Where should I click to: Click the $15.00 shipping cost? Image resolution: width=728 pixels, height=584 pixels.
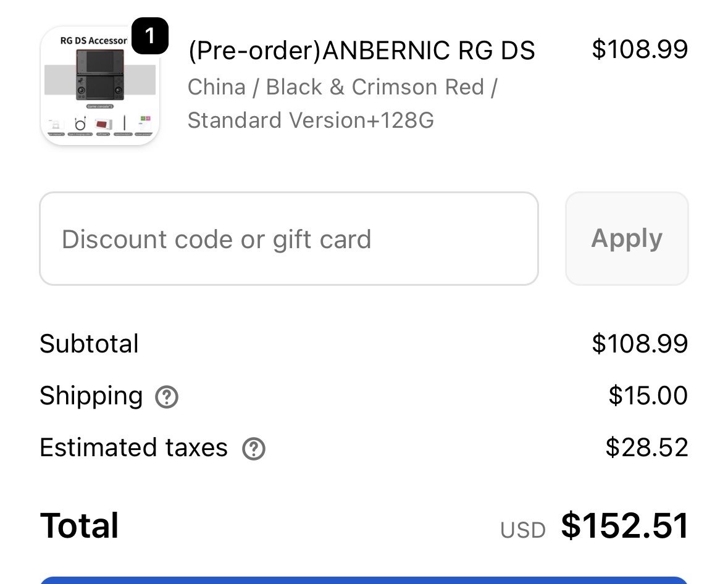coord(647,396)
